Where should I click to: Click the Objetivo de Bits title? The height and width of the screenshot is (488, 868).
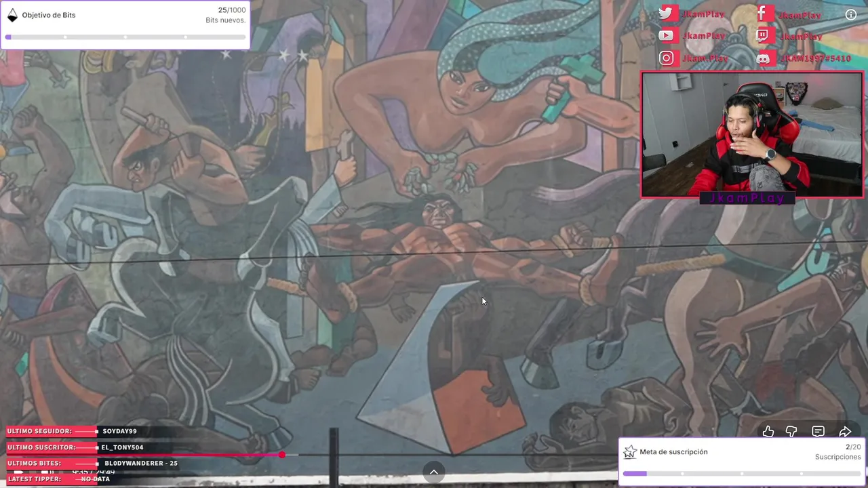click(x=49, y=15)
